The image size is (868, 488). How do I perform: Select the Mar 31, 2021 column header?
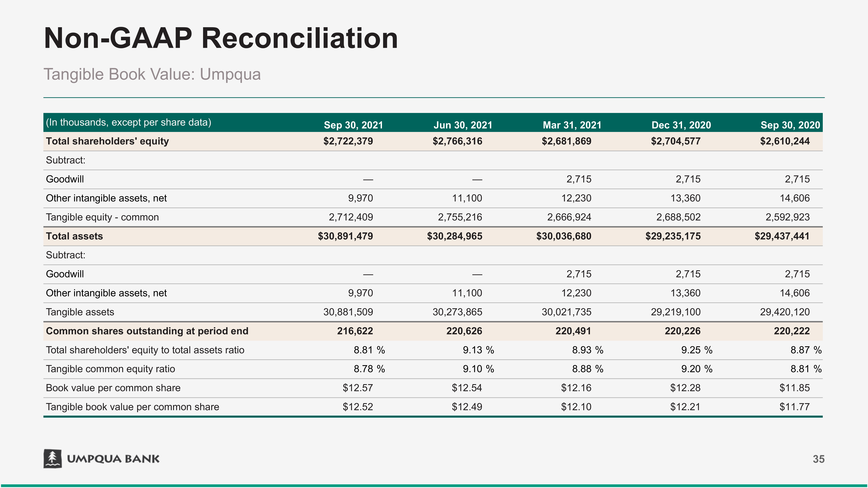[x=572, y=125]
